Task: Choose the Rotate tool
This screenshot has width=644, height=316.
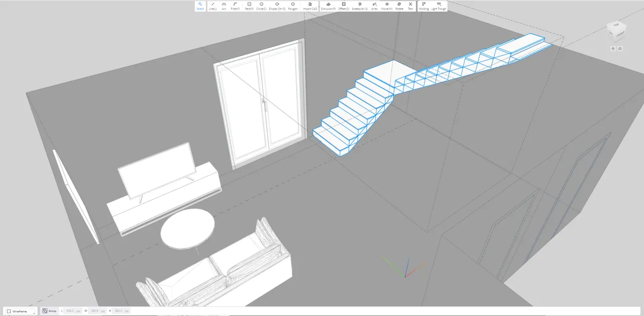Action: click(x=399, y=6)
